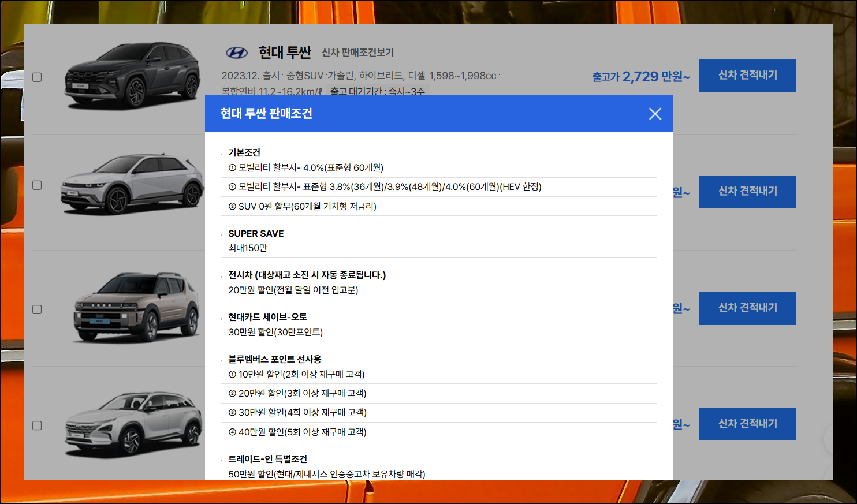Select 30만원 할인(30만포인트) line

tap(275, 332)
